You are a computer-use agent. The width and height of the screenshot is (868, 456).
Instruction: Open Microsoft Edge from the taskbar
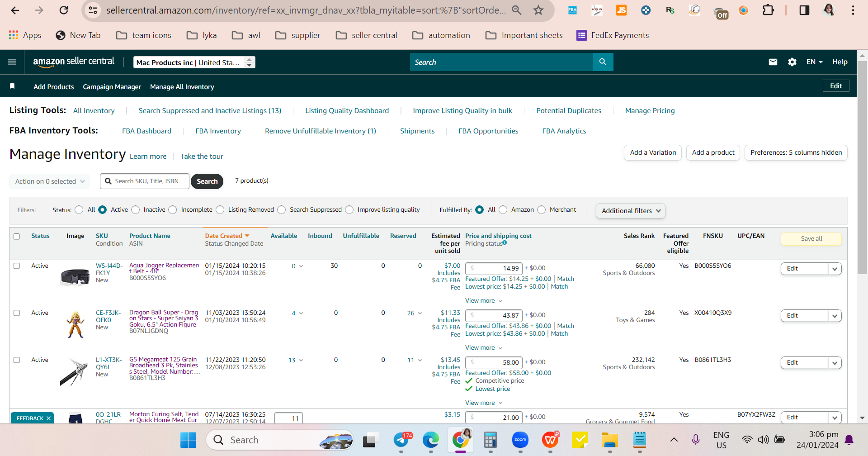(430, 440)
